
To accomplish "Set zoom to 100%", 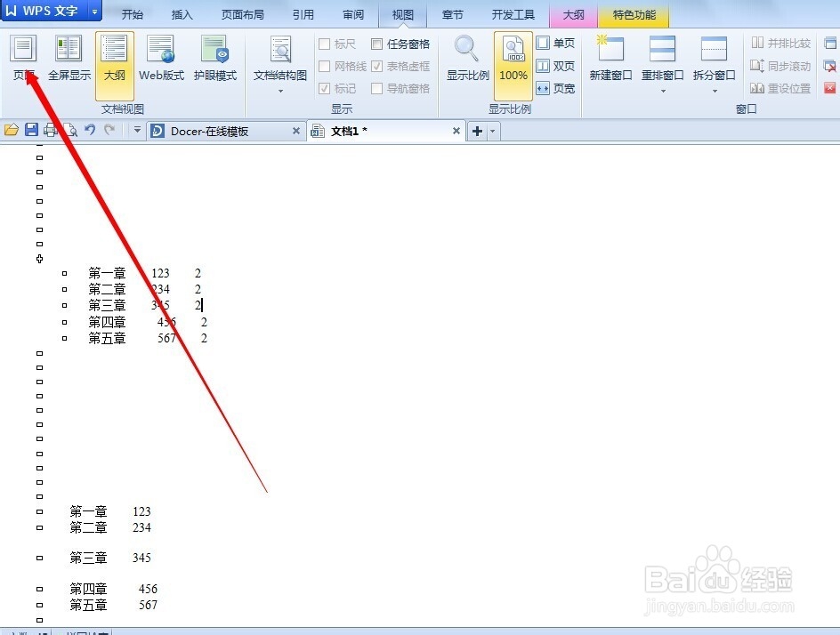I will pos(513,65).
